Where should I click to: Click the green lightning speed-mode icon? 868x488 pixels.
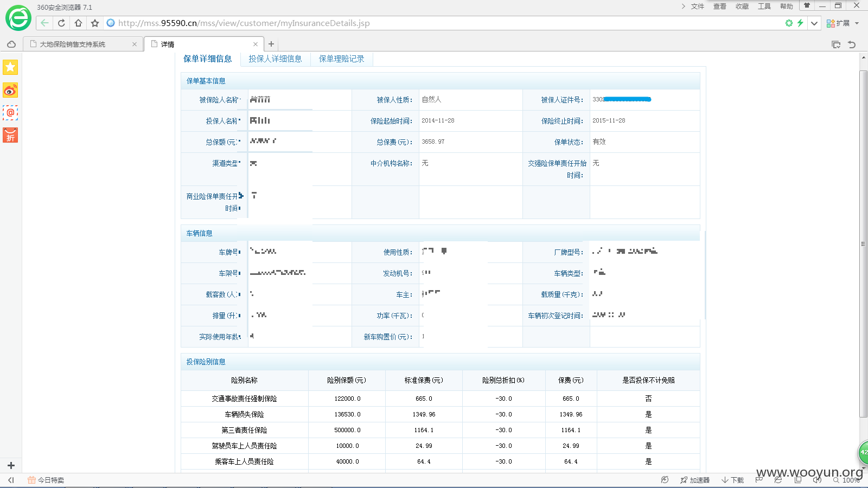tap(800, 23)
